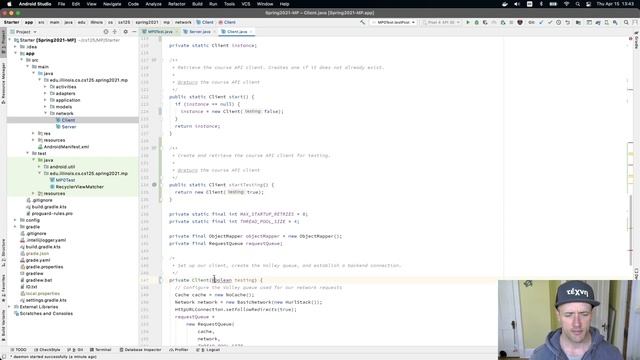Collapse the src folder in tree

tap(22, 60)
